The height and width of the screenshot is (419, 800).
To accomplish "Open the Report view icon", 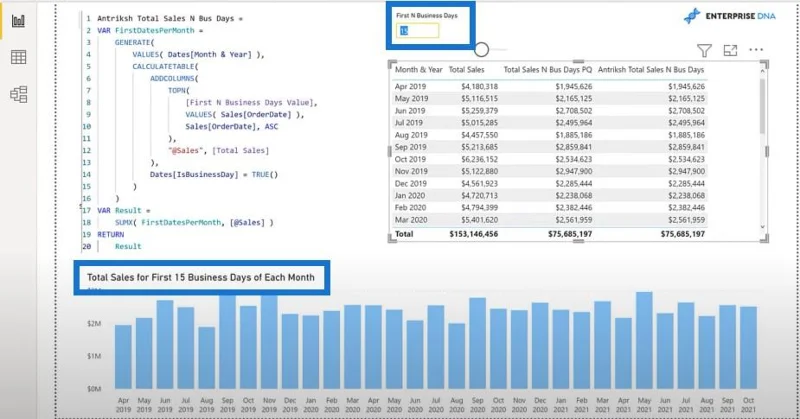I will pyautogui.click(x=18, y=21).
